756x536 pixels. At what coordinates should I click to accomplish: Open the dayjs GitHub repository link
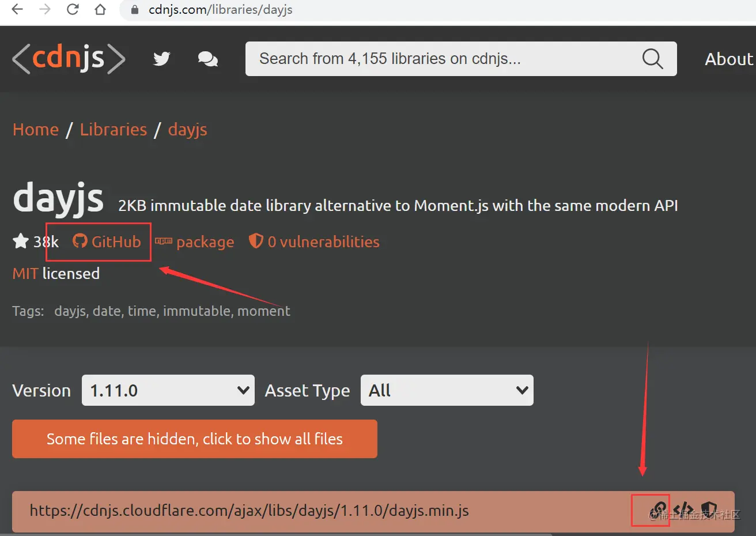pyautogui.click(x=107, y=241)
